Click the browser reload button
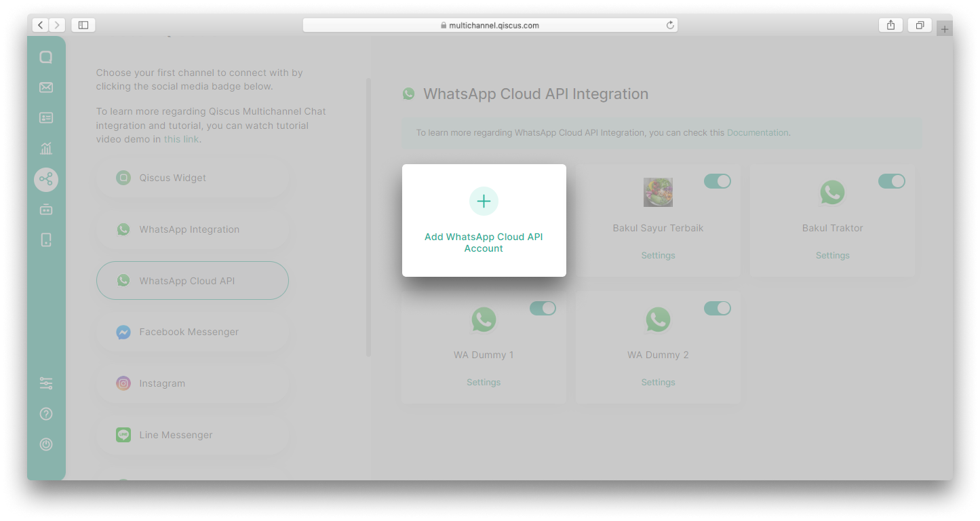The height and width of the screenshot is (521, 980). pyautogui.click(x=670, y=25)
